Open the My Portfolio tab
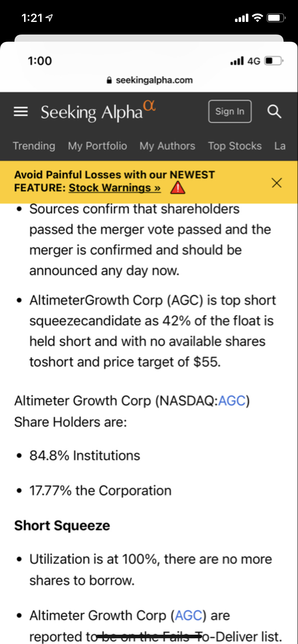Screen dimensions: 298x644 pyautogui.click(x=97, y=146)
